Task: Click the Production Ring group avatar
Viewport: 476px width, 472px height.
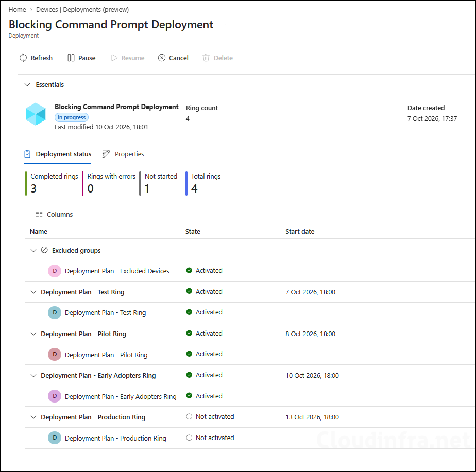Action: point(55,438)
